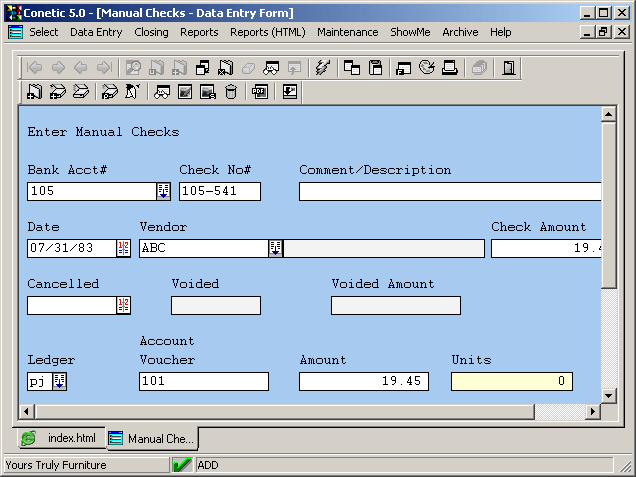Open the Ledger dropdown selector
The width and height of the screenshot is (636, 477).
click(59, 381)
